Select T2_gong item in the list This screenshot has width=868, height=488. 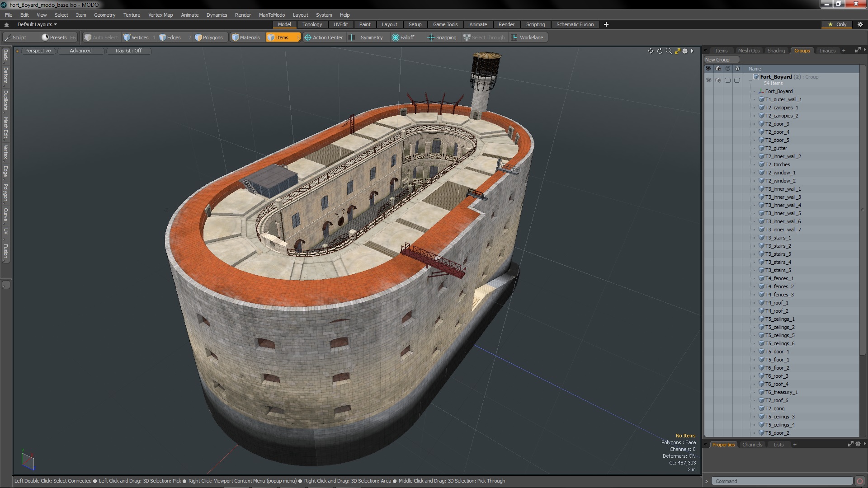point(775,408)
